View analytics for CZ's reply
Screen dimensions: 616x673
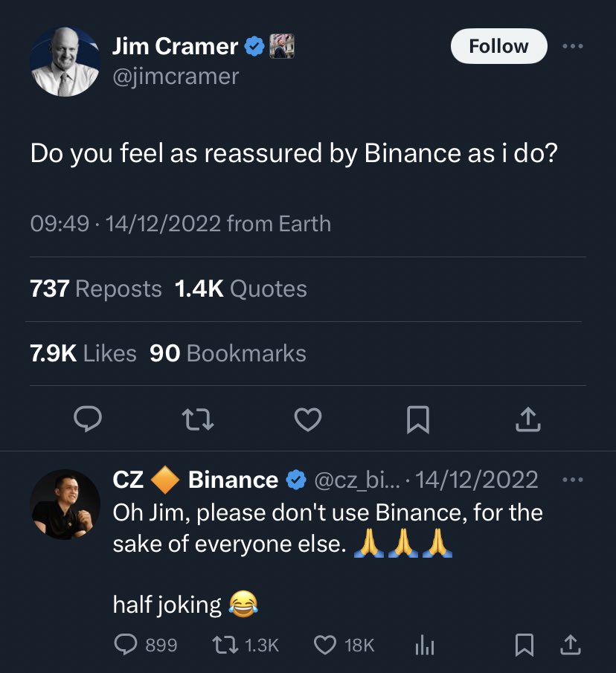pos(425,645)
